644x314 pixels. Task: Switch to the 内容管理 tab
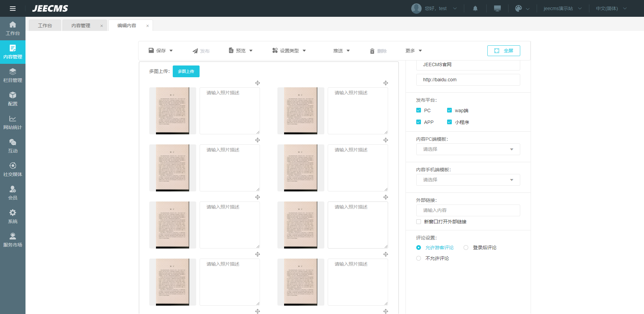81,26
